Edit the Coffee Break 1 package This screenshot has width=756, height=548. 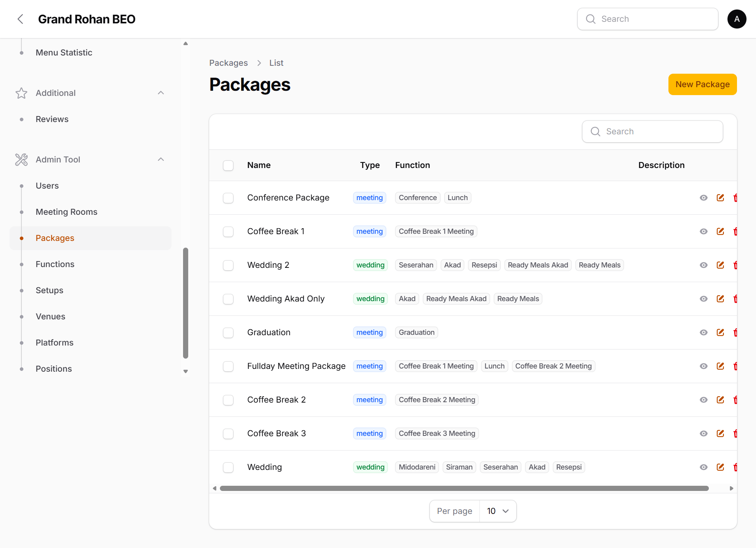pyautogui.click(x=720, y=231)
